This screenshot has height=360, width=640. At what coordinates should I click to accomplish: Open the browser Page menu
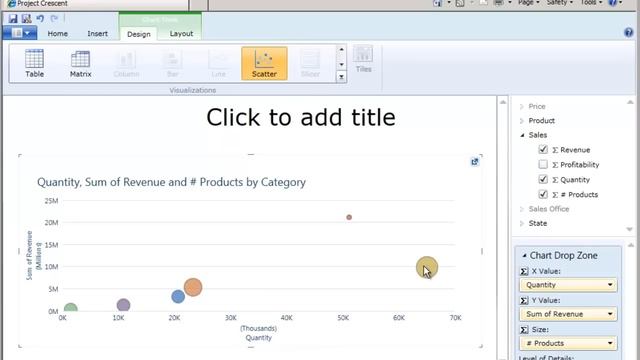tap(529, 2)
